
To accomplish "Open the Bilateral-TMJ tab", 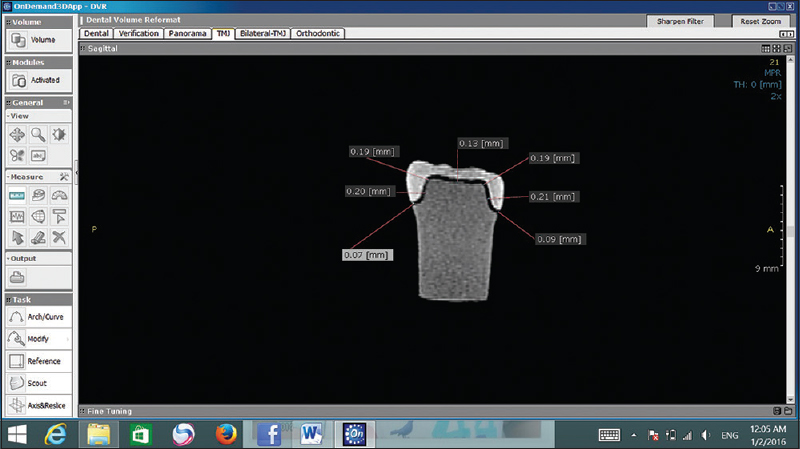I will [x=260, y=33].
